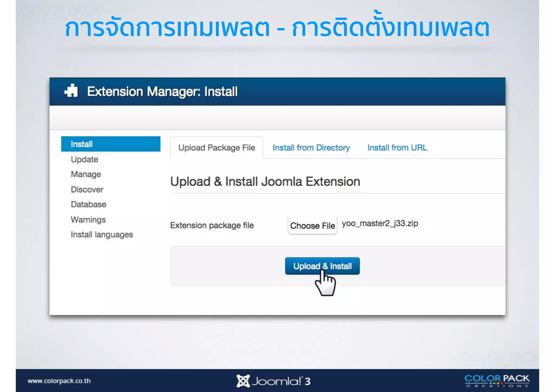Image resolution: width=555 pixels, height=392 pixels.
Task: Click the puzzle piece Extension Manager icon
Action: point(71,91)
